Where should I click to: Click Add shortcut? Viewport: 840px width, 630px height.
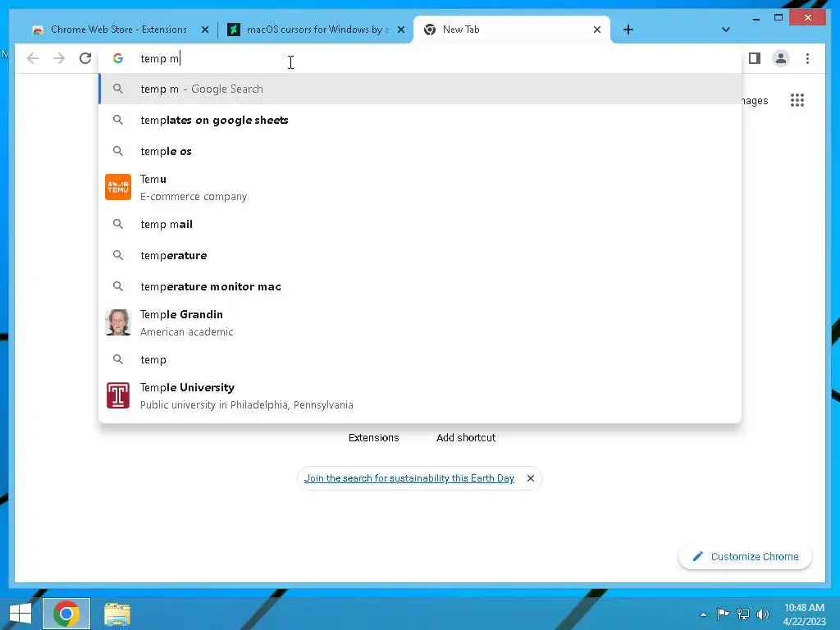click(x=466, y=438)
